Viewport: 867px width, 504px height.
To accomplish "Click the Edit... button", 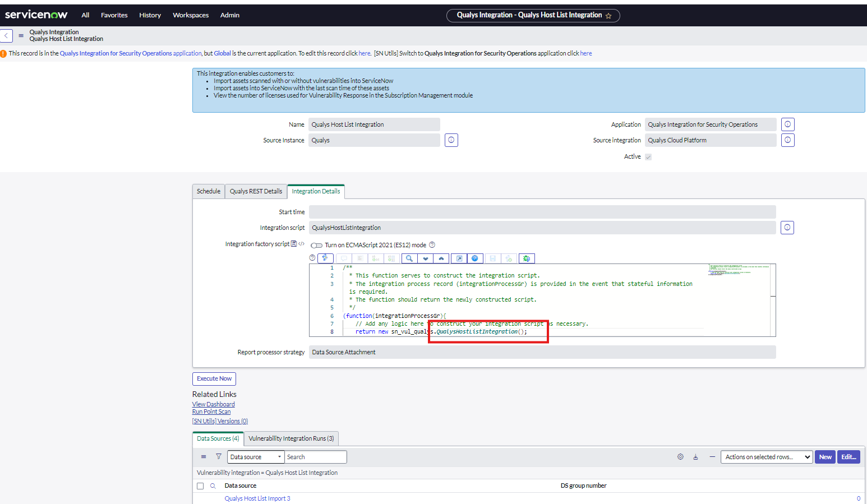I will point(848,457).
